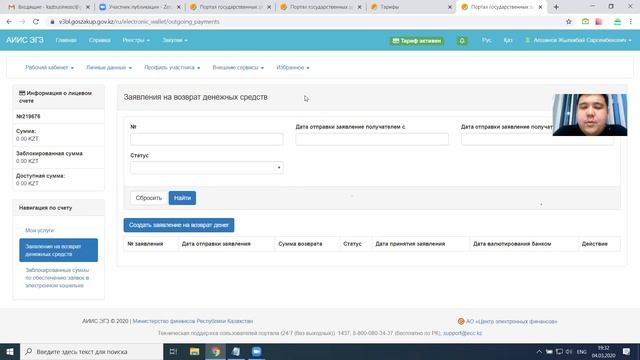
Task: Switch to the Тарифы tab
Action: pos(410,7)
